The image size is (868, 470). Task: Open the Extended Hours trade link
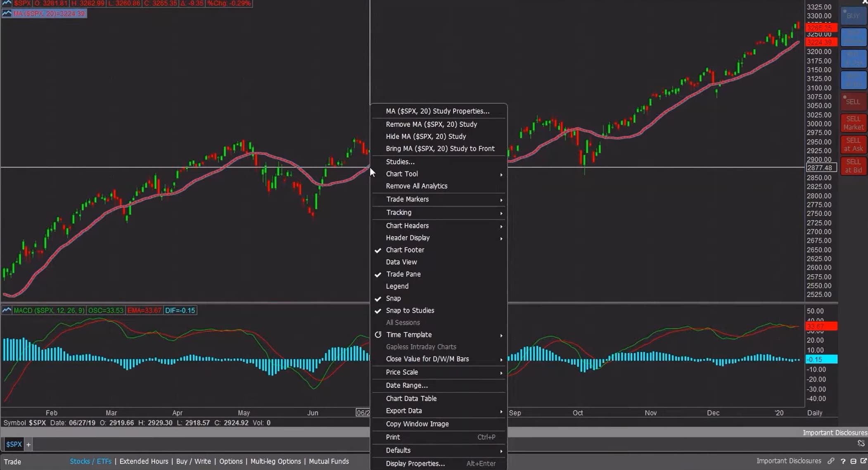point(144,461)
